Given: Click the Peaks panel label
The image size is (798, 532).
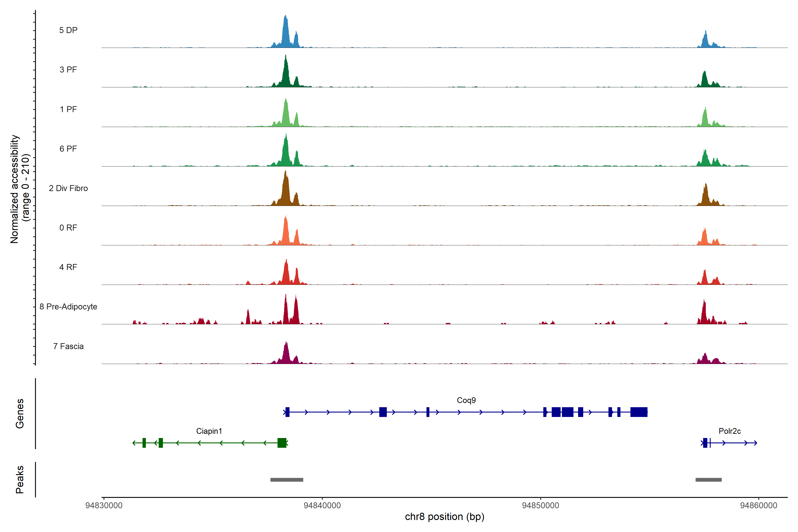Looking at the screenshot, I should coord(20,479).
